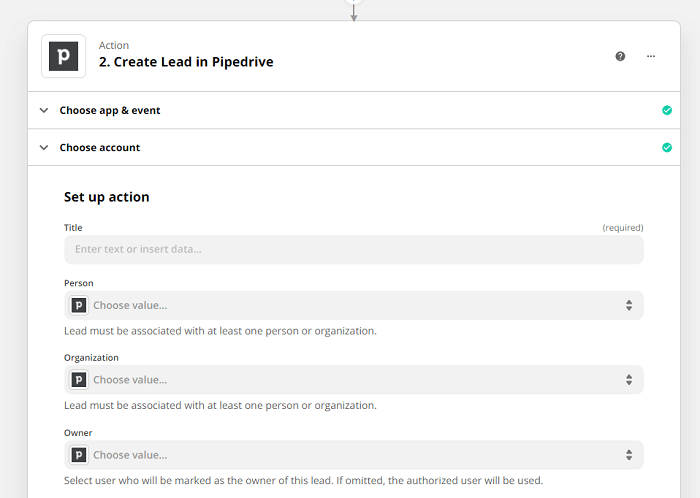Image resolution: width=700 pixels, height=498 pixels.
Task: Open the three-dot more options menu
Action: coord(651,56)
